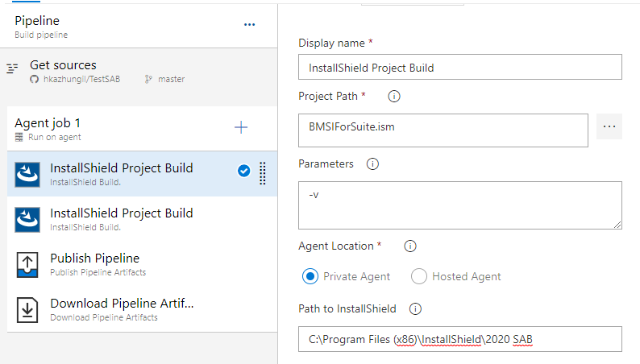The image size is (640, 364).
Task: Click the Project Path field with BMSIForSuite.ism
Action: pyautogui.click(x=443, y=130)
